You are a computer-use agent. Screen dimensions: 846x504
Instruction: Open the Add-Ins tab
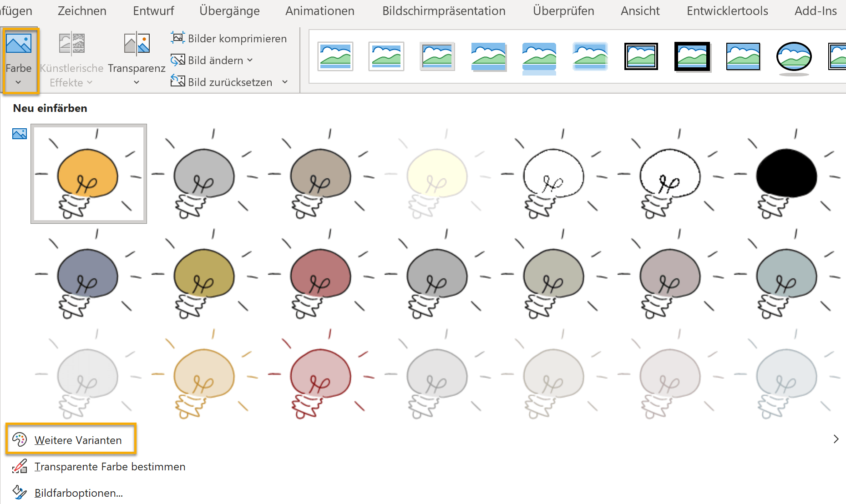click(816, 11)
